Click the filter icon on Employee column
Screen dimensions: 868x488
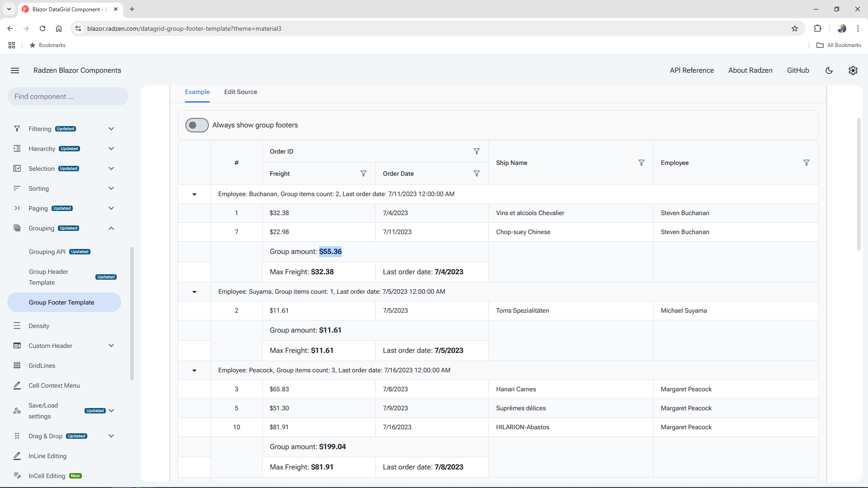click(807, 163)
